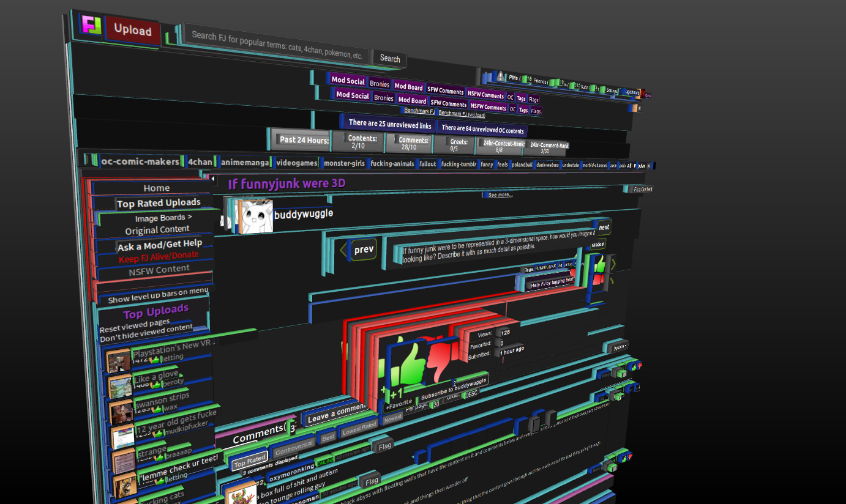Expand the Image Boards submenu
The image size is (846, 504).
(163, 218)
